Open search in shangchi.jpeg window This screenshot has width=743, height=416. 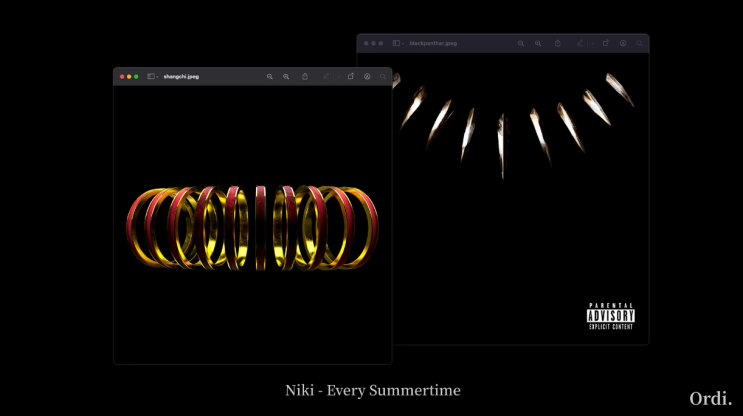point(383,76)
